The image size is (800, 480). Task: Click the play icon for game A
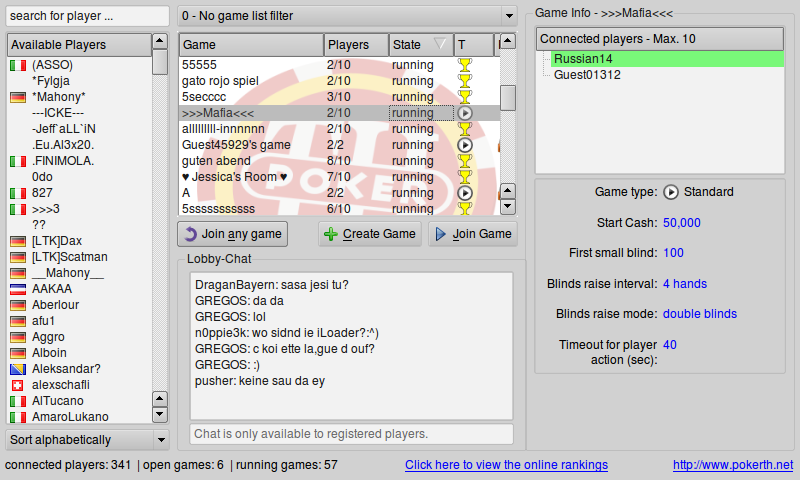click(464, 192)
